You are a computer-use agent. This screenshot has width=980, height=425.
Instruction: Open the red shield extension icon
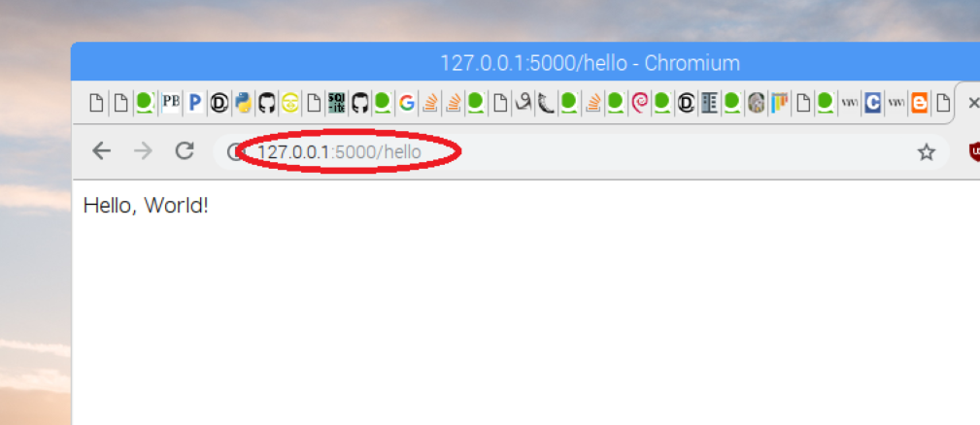(x=974, y=151)
